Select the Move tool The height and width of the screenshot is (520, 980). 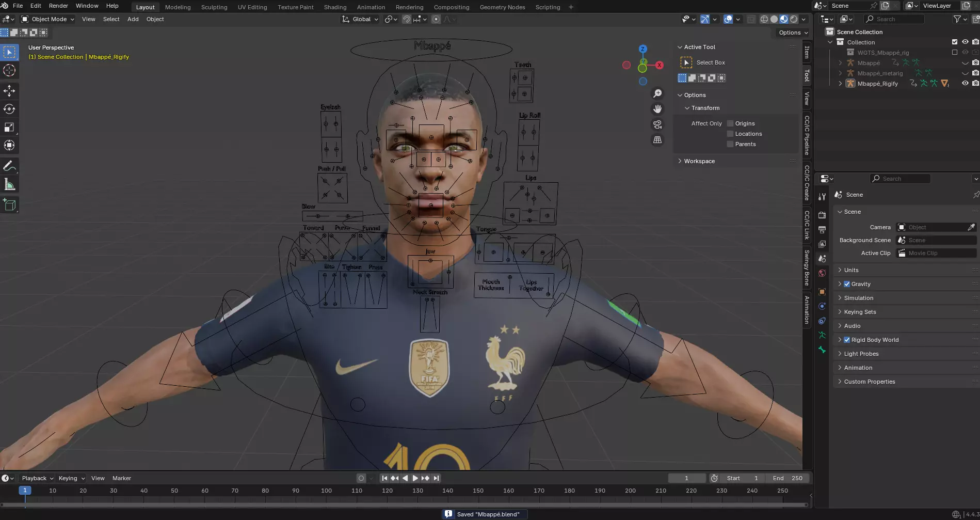(9, 91)
